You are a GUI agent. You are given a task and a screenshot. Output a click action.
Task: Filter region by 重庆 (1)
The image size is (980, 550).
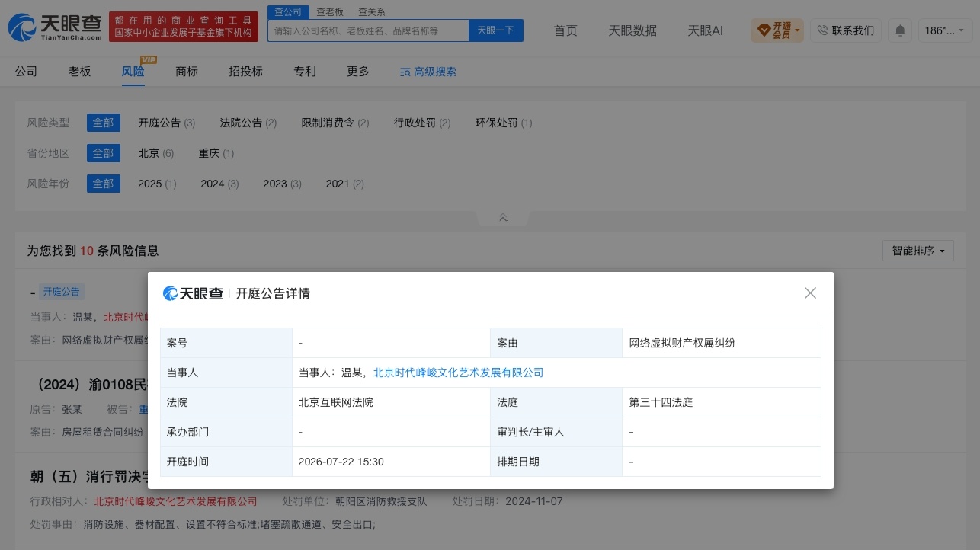(x=216, y=153)
